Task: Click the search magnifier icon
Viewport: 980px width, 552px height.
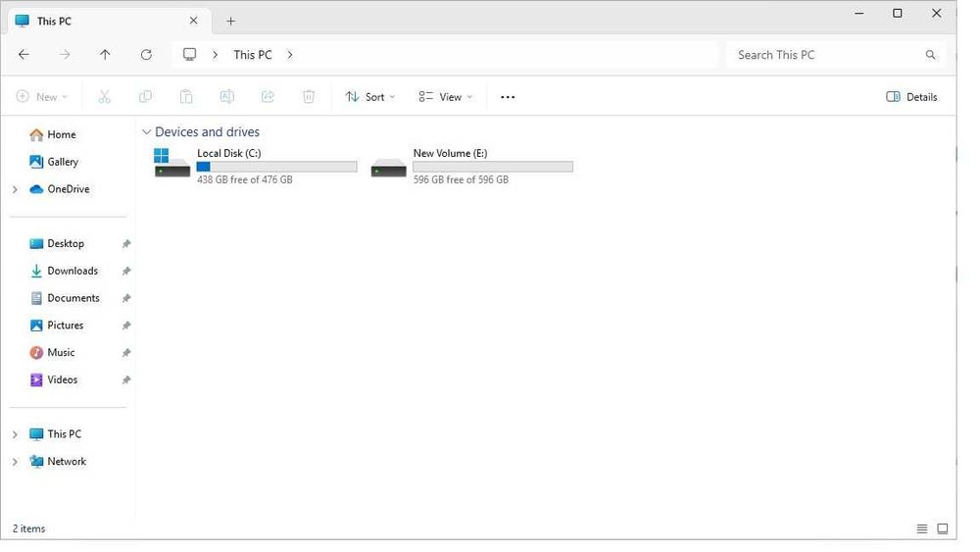Action: pos(930,55)
